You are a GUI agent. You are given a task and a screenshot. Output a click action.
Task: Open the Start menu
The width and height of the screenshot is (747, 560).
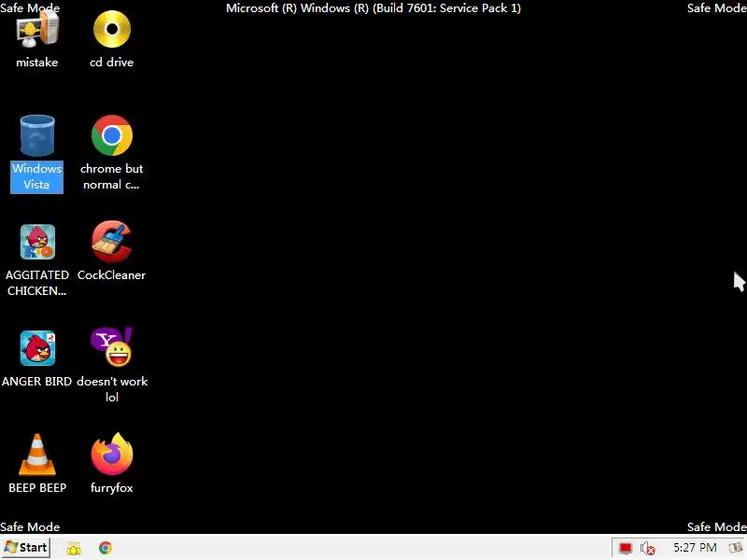[26, 548]
